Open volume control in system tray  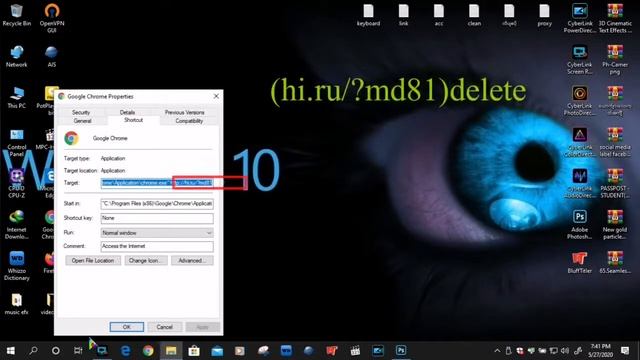565,351
